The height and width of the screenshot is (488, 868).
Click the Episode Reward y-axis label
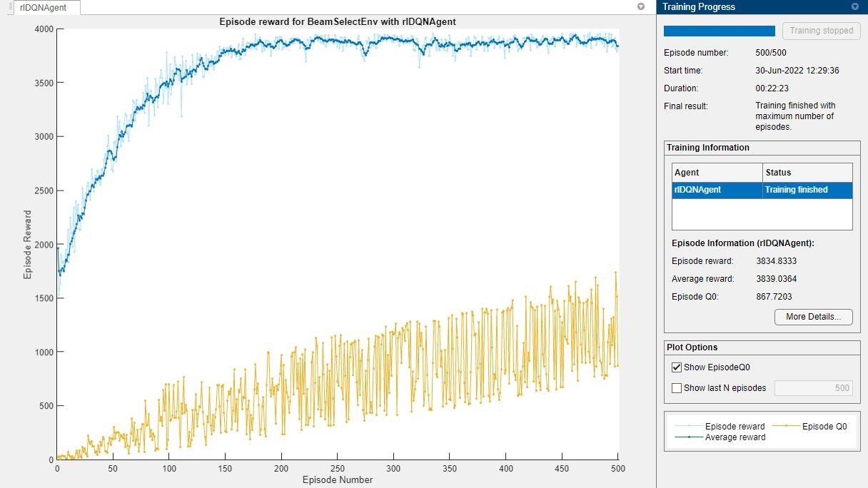28,244
